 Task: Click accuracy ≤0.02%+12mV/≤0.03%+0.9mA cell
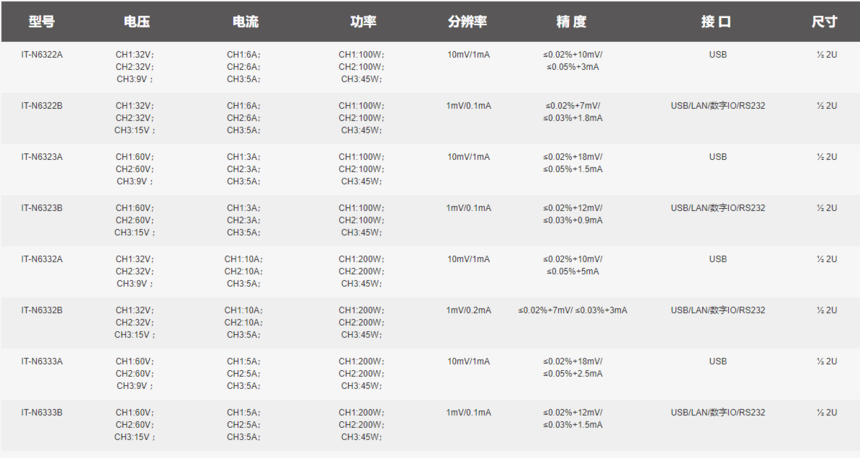coord(573,214)
